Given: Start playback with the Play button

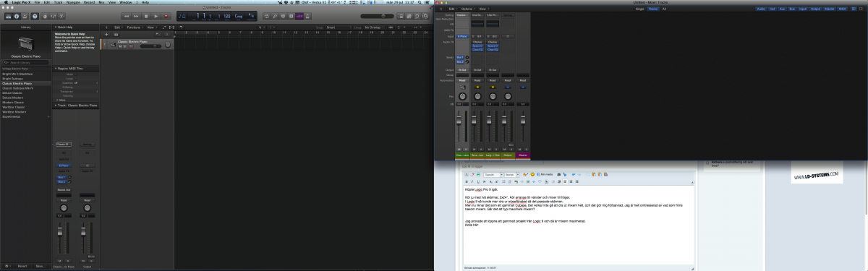Looking at the screenshot, I should point(156,17).
